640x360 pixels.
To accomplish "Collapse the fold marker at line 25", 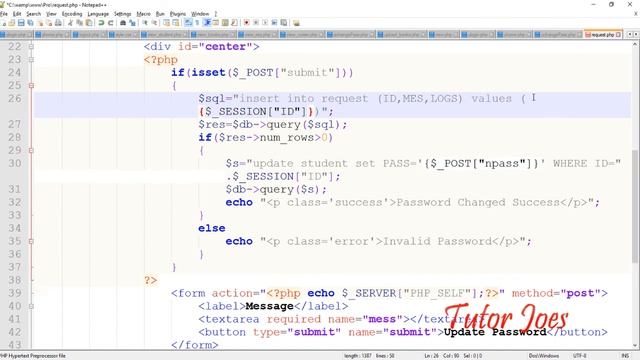I will [x=31, y=86].
